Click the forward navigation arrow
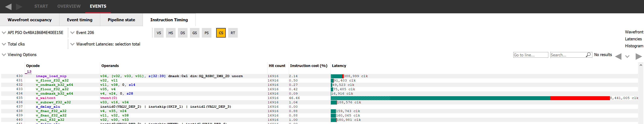644x124 pixels. tap(19, 7)
